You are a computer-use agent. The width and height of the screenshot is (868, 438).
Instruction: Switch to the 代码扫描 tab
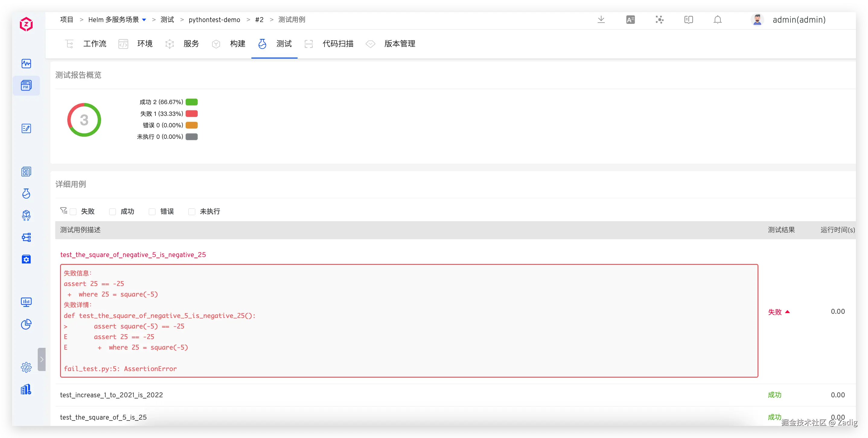[x=338, y=44]
